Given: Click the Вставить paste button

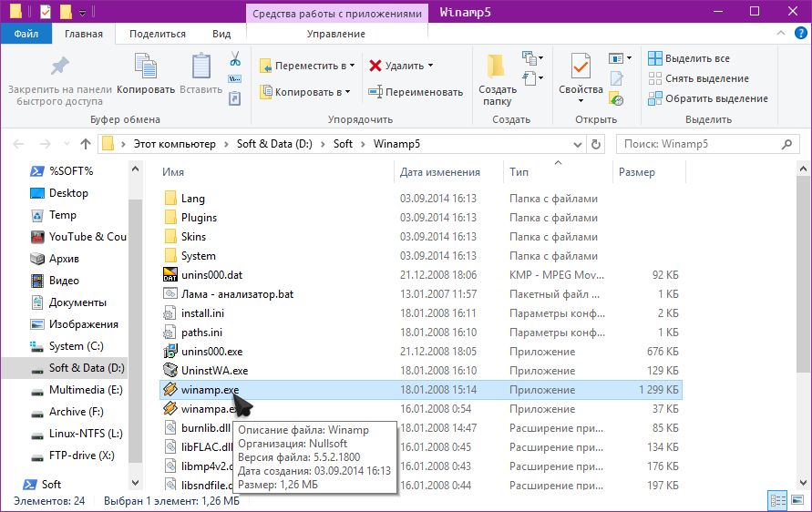Looking at the screenshot, I should (200, 74).
